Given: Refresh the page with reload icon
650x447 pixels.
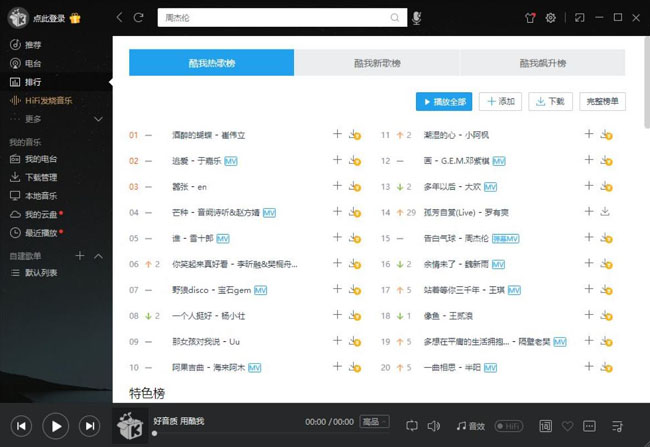Looking at the screenshot, I should (138, 17).
